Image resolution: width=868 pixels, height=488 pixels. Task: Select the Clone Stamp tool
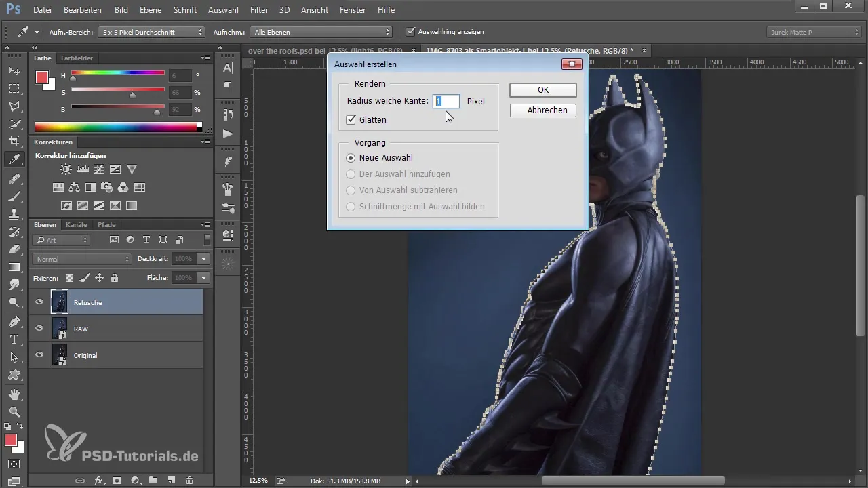click(14, 213)
